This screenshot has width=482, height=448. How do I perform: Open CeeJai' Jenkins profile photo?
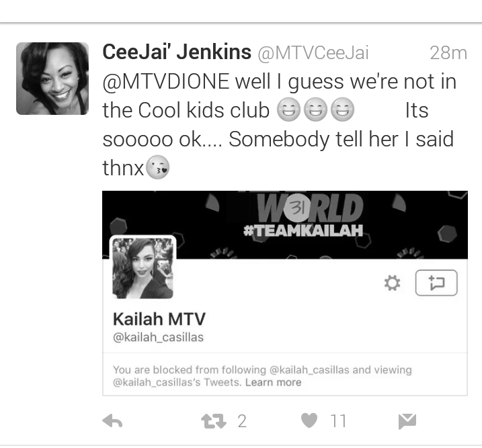(x=52, y=79)
